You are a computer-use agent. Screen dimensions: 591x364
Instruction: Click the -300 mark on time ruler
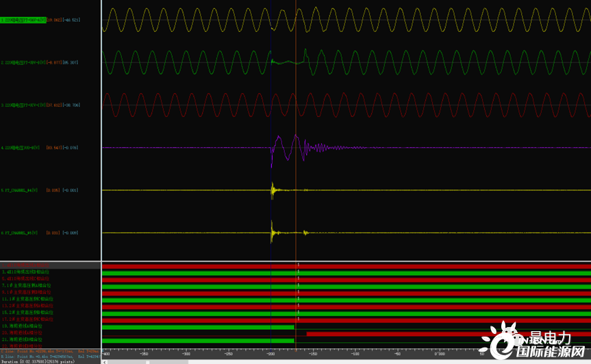(186, 354)
